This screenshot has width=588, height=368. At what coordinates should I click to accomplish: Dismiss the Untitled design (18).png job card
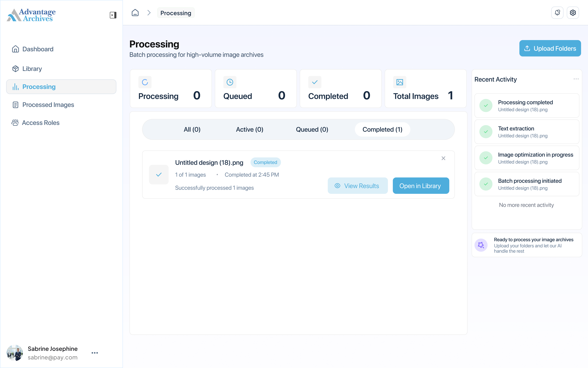443,158
